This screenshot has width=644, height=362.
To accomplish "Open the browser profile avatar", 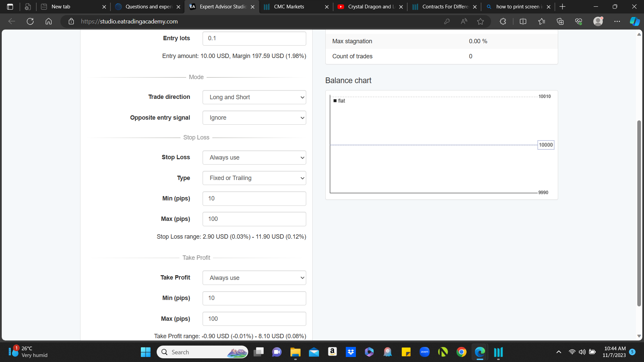I will 598,21.
